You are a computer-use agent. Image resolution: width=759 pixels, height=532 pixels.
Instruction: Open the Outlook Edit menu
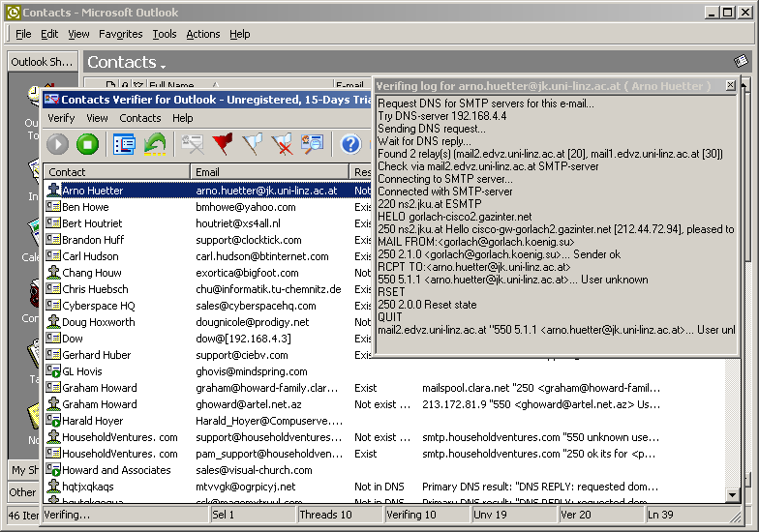coord(49,34)
